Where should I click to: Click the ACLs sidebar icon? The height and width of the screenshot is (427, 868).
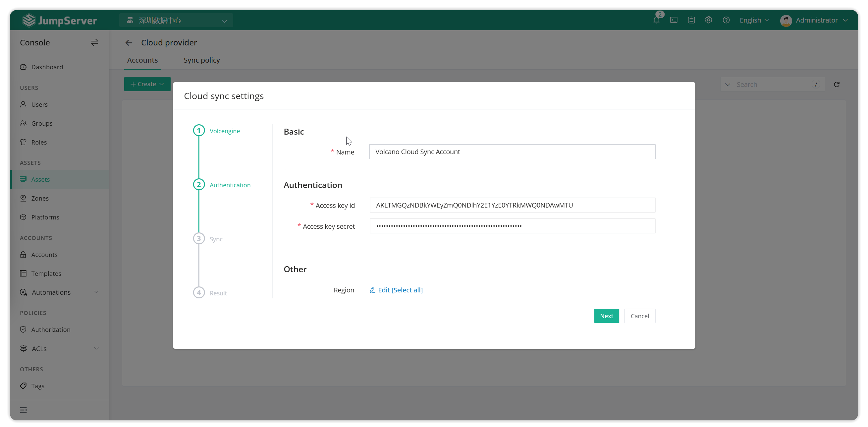pos(23,348)
